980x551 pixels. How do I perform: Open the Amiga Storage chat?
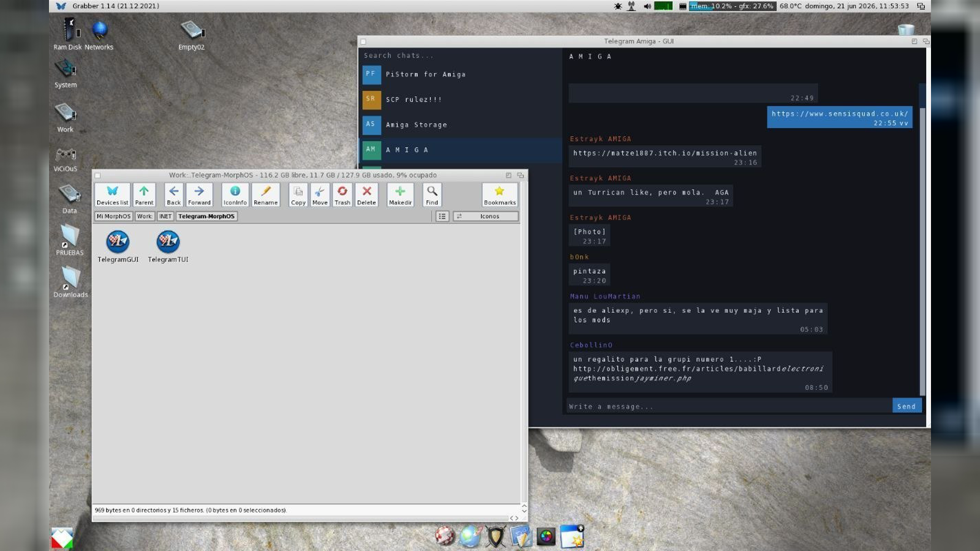click(x=461, y=124)
